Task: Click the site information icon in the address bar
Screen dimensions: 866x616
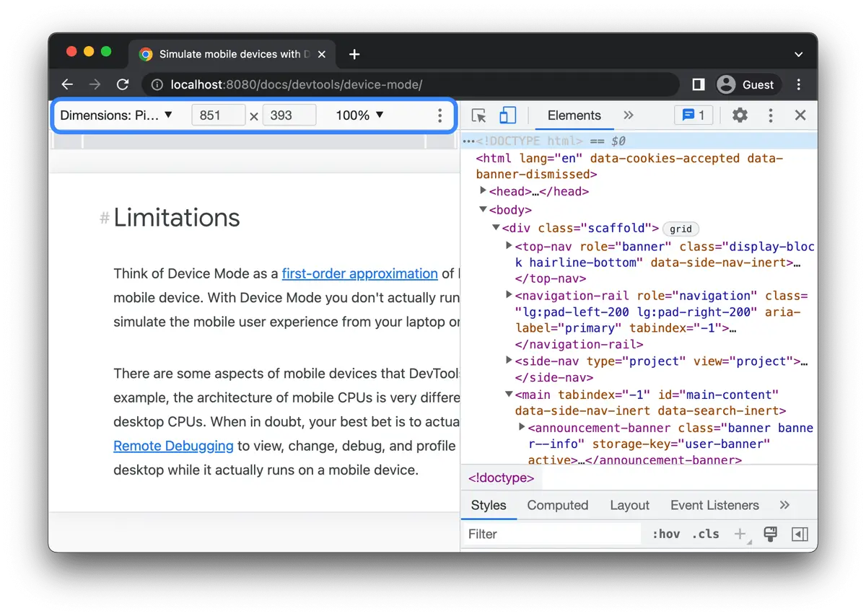Action: [157, 85]
